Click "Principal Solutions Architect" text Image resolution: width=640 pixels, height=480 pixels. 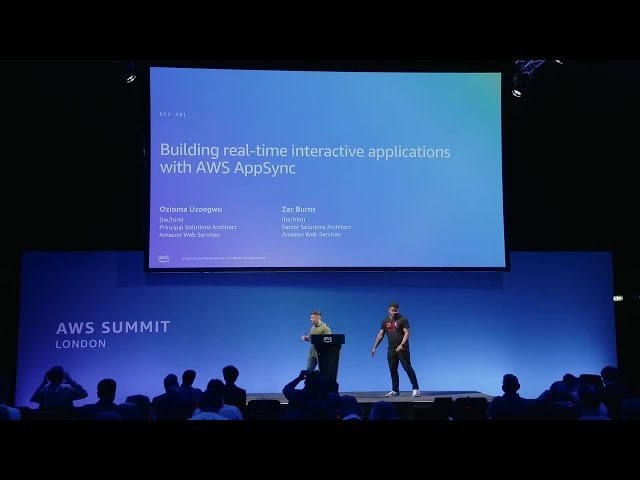click(x=198, y=227)
